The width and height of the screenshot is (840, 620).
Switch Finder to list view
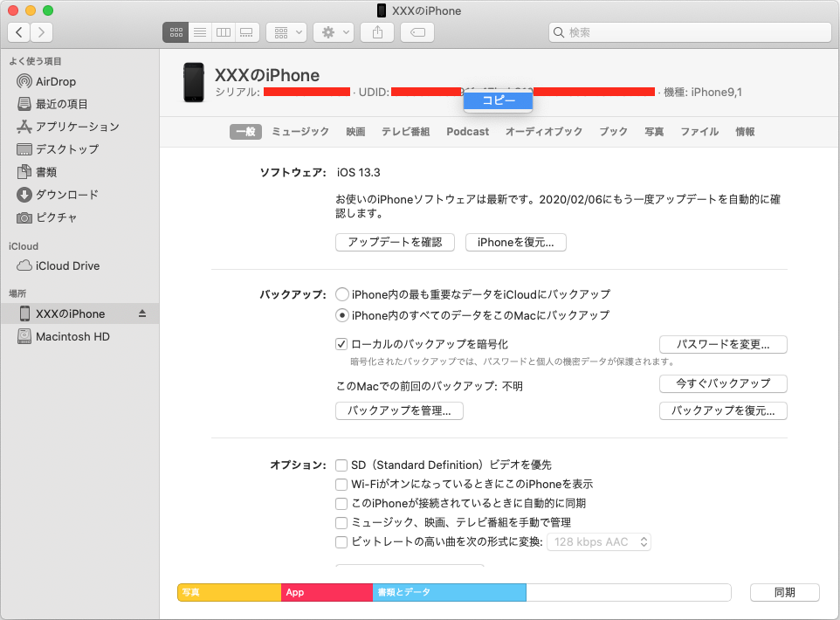[199, 31]
